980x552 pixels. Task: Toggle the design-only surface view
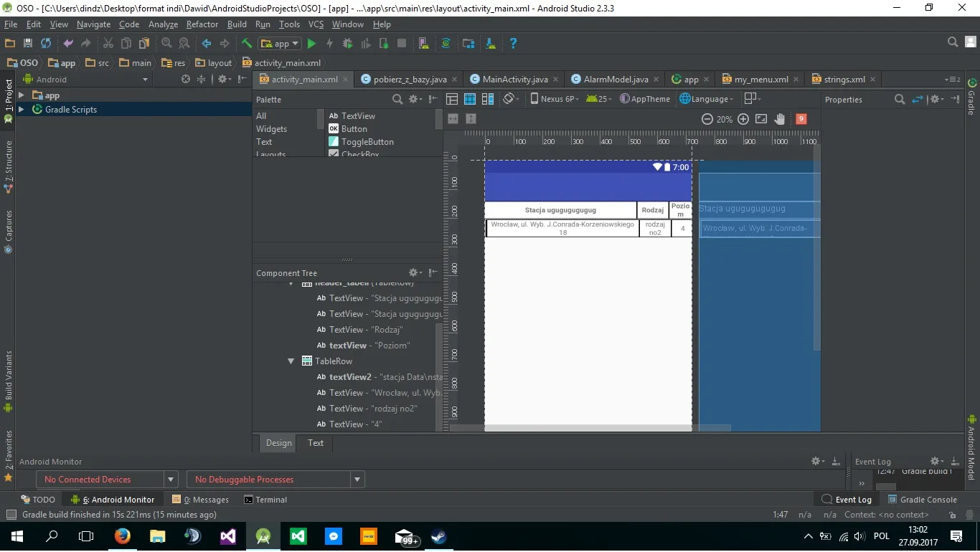point(452,99)
